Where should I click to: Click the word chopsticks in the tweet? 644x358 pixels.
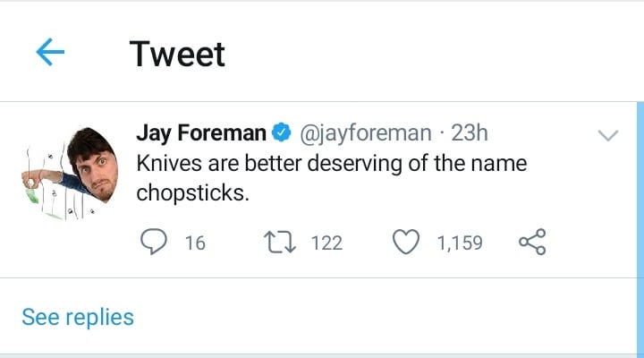[x=190, y=193]
